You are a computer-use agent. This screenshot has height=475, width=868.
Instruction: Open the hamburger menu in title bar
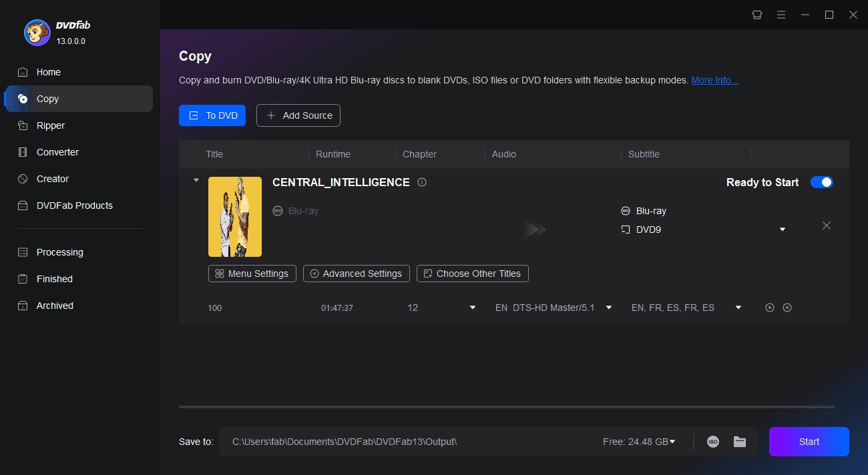781,15
